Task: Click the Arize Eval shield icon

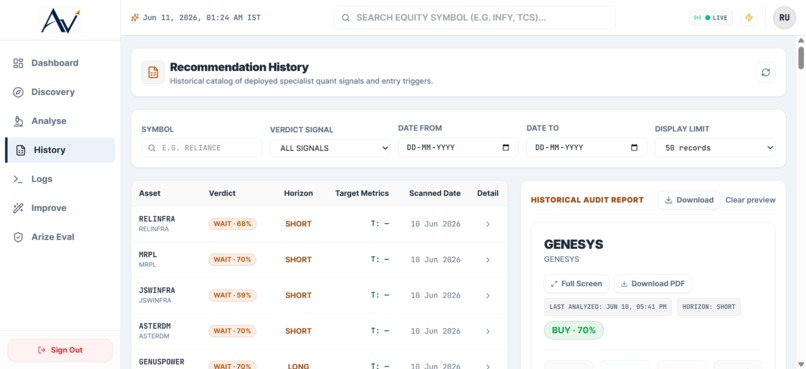Action: click(x=18, y=237)
